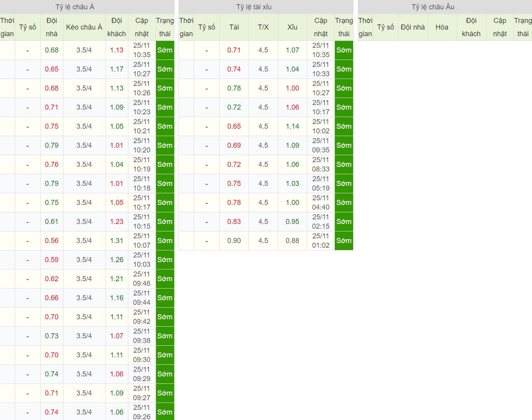Click home odds 0.76 in châu Á table
This screenshot has width=532, height=420.
click(52, 164)
